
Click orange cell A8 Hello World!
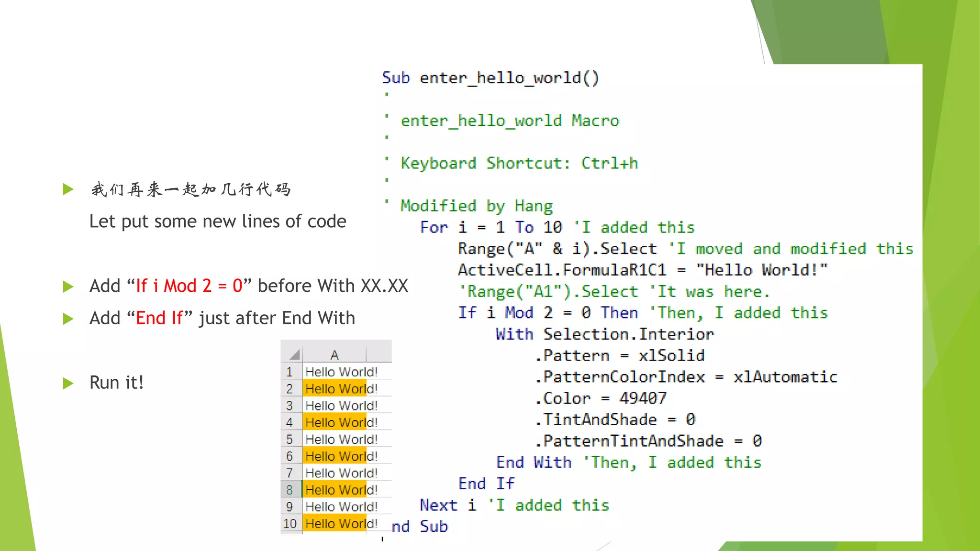tap(334, 490)
